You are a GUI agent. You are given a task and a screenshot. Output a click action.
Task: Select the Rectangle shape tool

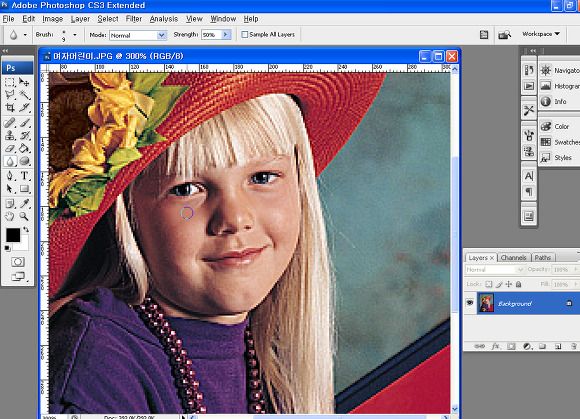pos(24,189)
